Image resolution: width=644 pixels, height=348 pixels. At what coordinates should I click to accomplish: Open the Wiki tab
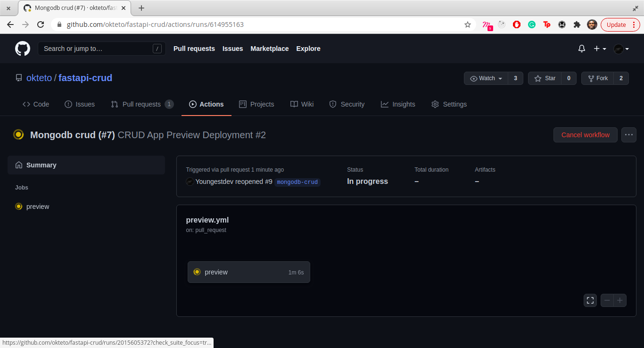pos(302,104)
